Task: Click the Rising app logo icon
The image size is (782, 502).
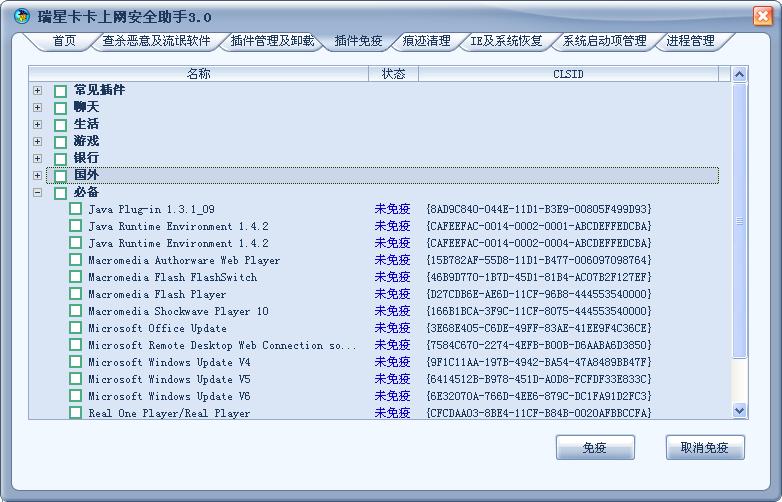Action: click(x=21, y=16)
